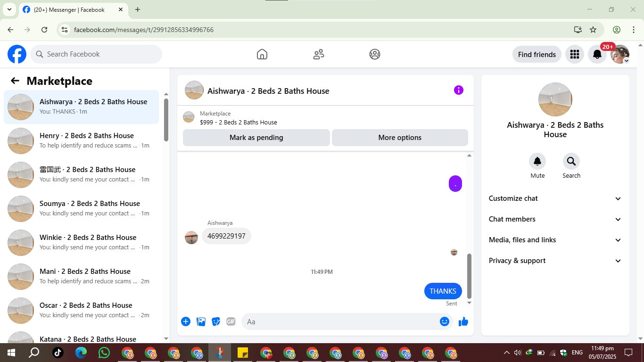Go to Facebook Home icon
This screenshot has height=362, width=644.
tap(262, 54)
